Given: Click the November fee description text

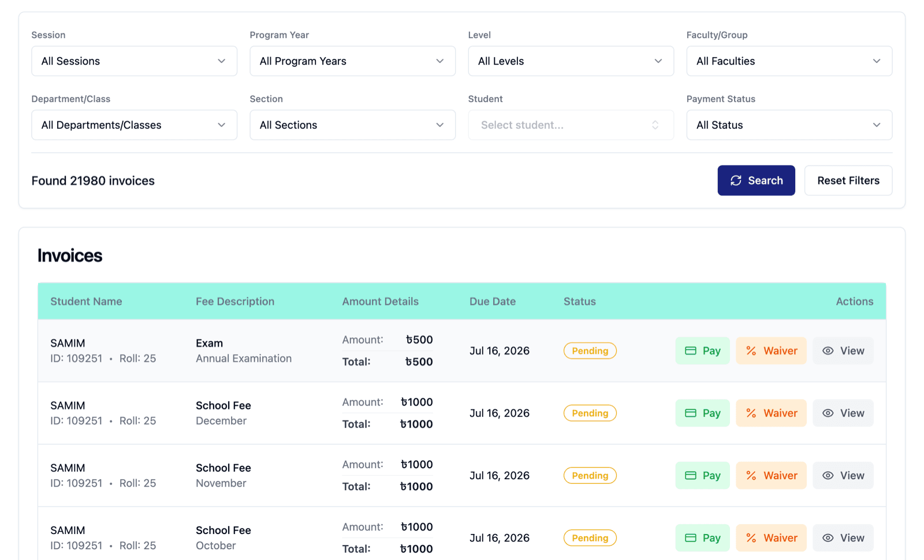Looking at the screenshot, I should point(221,483).
